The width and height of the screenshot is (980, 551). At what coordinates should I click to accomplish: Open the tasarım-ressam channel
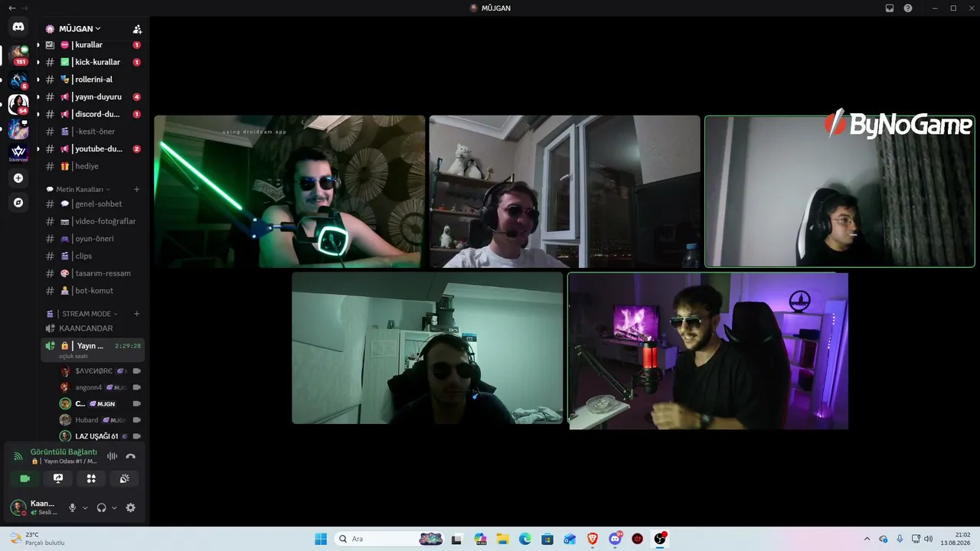93,273
